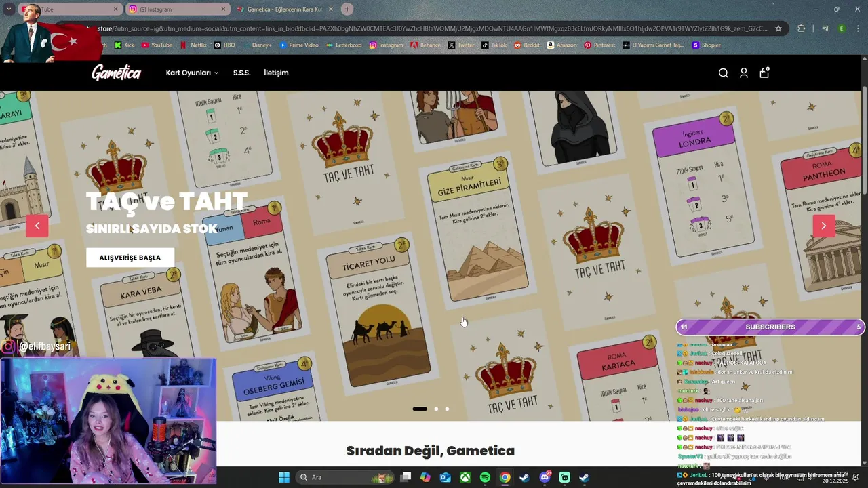Open the YouTube bookmark
The width and height of the screenshot is (868, 488).
click(x=157, y=45)
